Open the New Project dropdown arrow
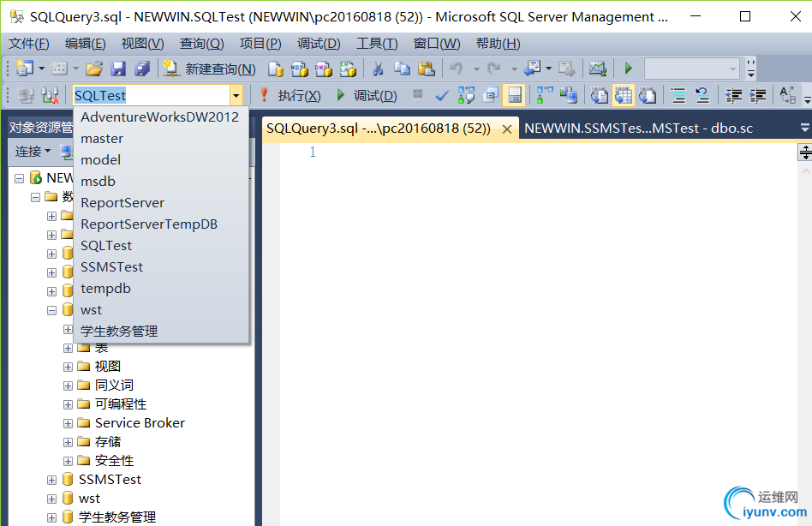Viewport: 812px width, 526px height. [x=42, y=69]
